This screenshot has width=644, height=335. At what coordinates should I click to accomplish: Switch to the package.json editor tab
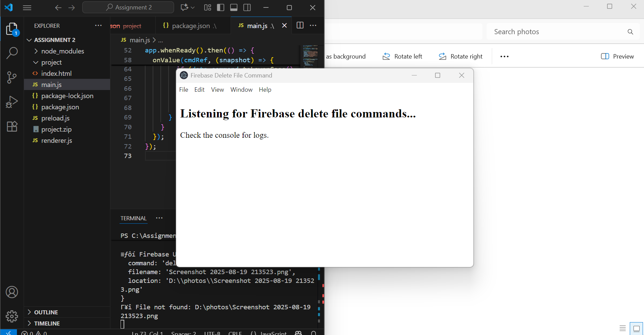191,26
